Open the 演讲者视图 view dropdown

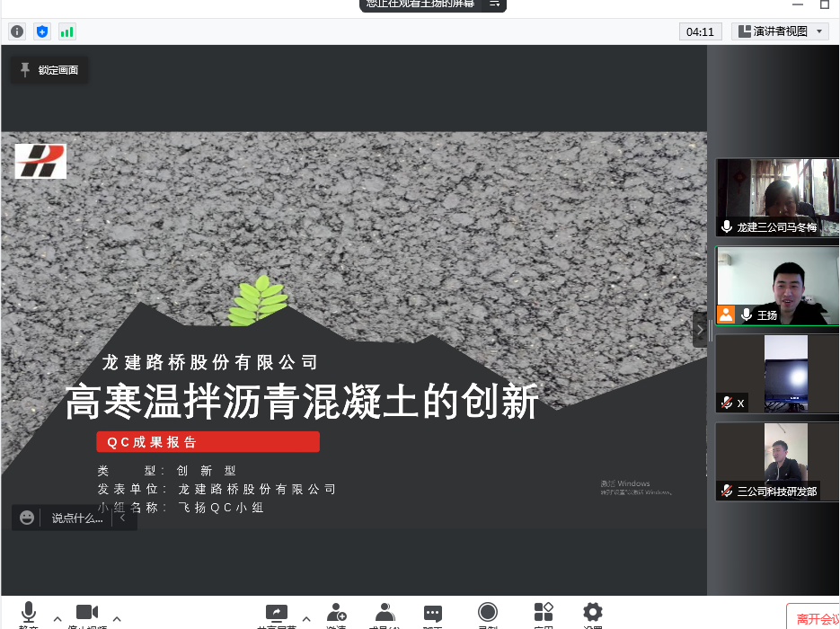click(780, 31)
